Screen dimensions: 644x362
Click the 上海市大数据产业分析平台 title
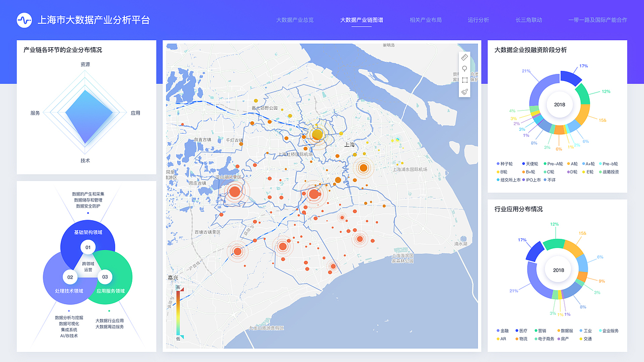pos(94,20)
